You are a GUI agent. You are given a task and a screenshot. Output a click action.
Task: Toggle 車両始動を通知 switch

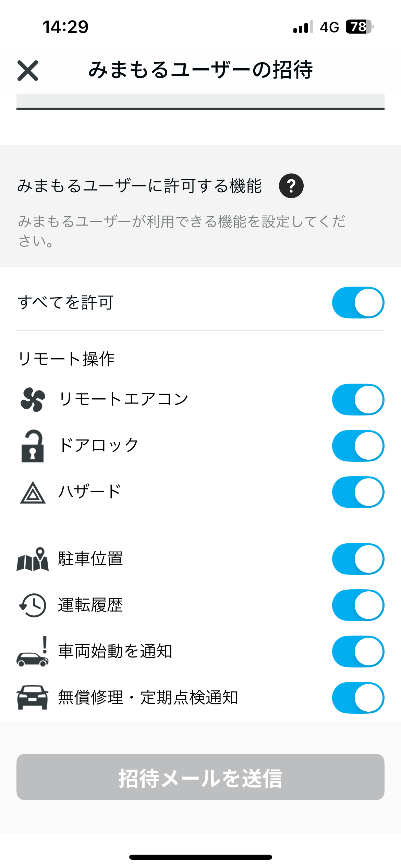[358, 651]
